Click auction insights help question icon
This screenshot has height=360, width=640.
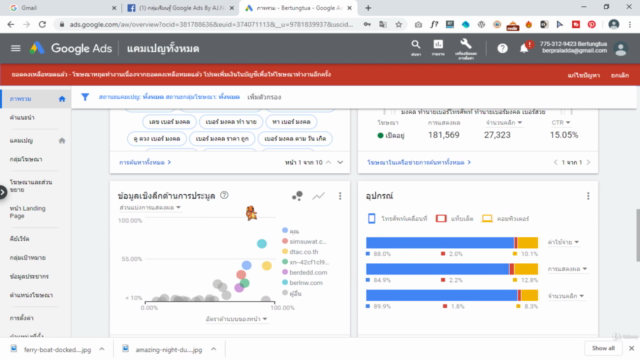[224, 196]
